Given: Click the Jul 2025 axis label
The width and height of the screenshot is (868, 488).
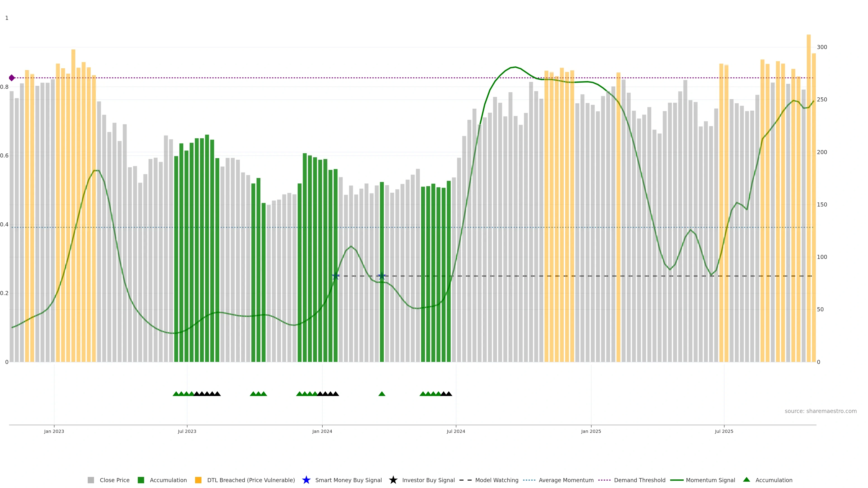Looking at the screenshot, I should click(724, 431).
